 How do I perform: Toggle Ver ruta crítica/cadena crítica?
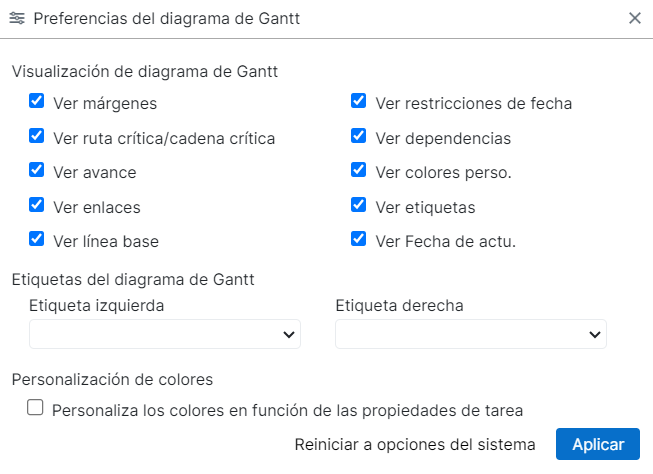pyautogui.click(x=37, y=136)
